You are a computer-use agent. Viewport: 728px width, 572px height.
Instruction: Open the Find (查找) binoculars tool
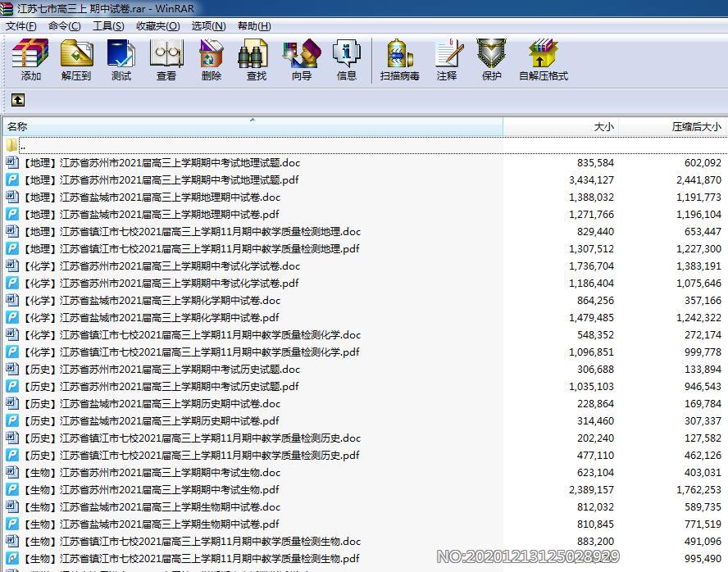pyautogui.click(x=256, y=60)
